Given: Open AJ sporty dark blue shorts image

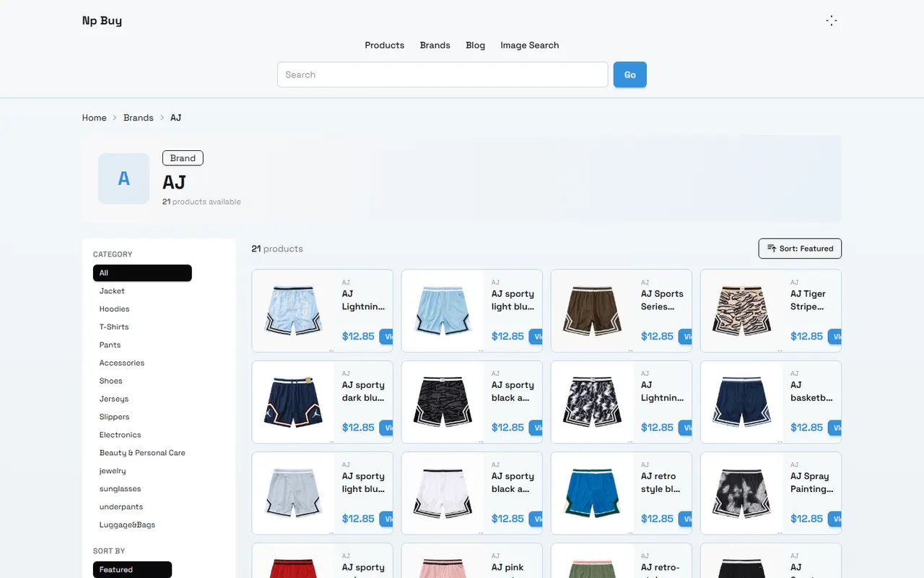Looking at the screenshot, I should [293, 402].
